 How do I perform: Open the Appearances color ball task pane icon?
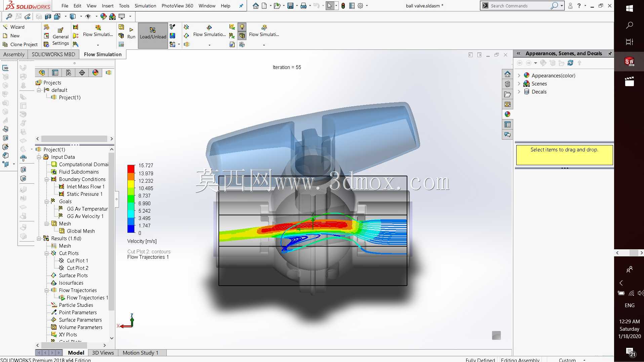pyautogui.click(x=508, y=114)
